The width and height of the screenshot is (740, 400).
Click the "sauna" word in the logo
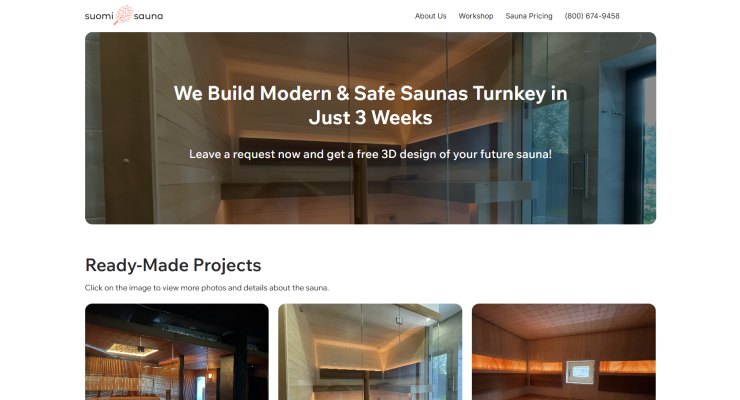(x=148, y=16)
